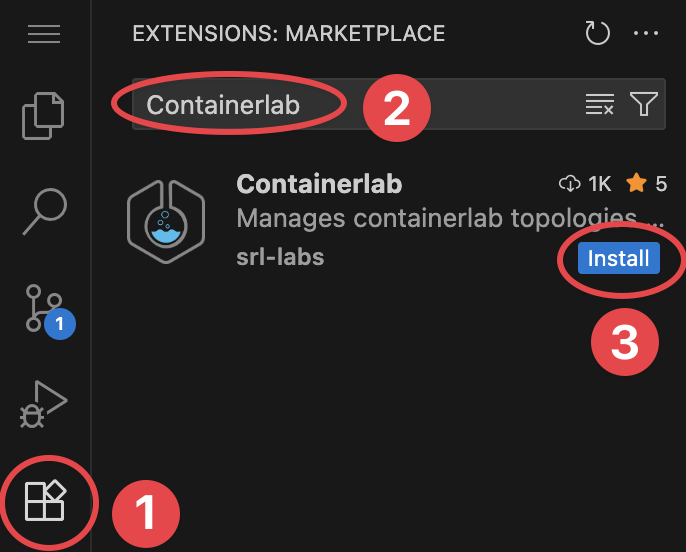Viewport: 686px width, 552px height.
Task: Click the star rating of 5
Action: pos(647,184)
